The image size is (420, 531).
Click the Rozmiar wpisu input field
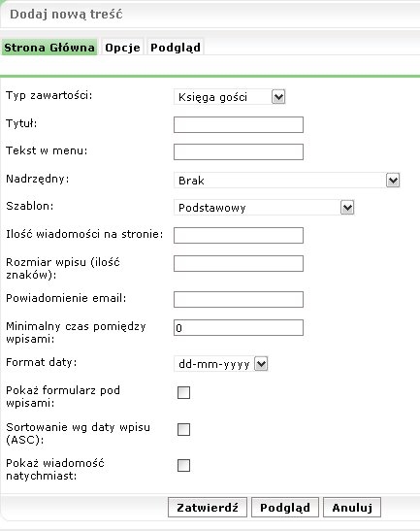tap(239, 263)
